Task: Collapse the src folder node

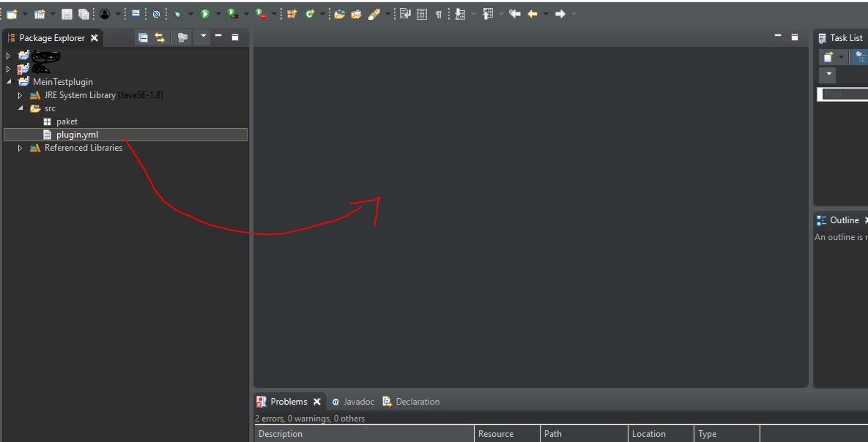Action: [x=20, y=108]
